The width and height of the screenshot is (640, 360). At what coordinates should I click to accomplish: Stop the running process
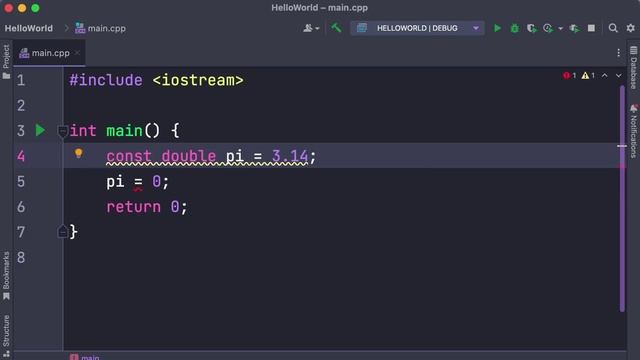coord(591,28)
